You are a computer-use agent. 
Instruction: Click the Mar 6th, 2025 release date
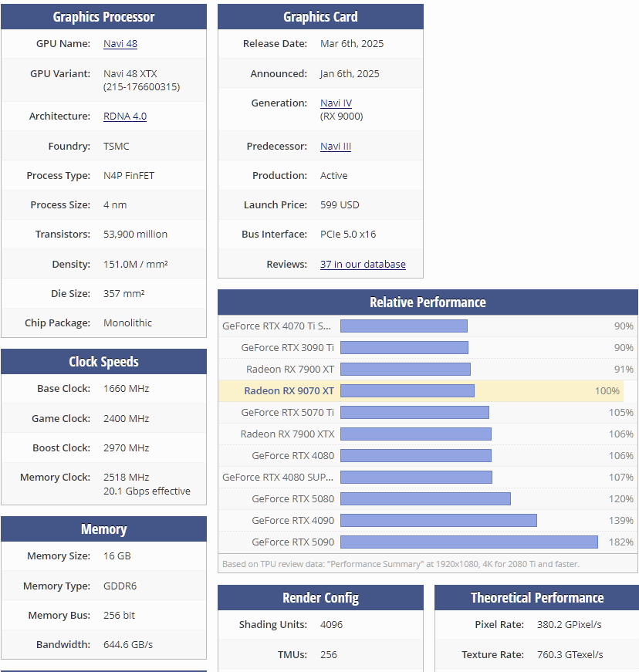(x=352, y=44)
